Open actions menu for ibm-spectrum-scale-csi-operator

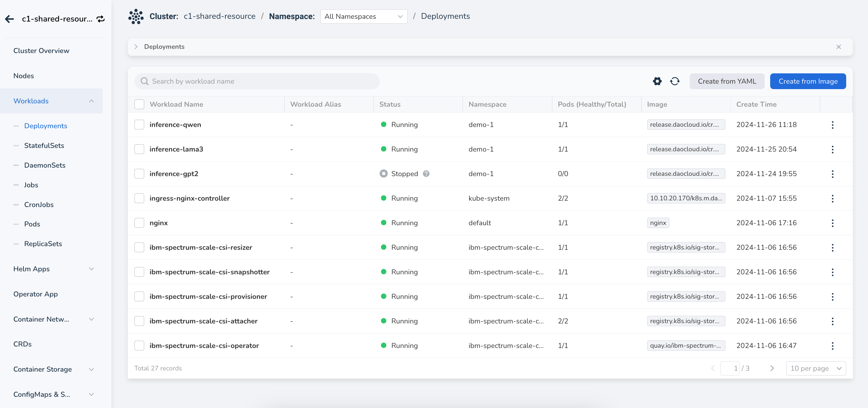[x=832, y=346]
